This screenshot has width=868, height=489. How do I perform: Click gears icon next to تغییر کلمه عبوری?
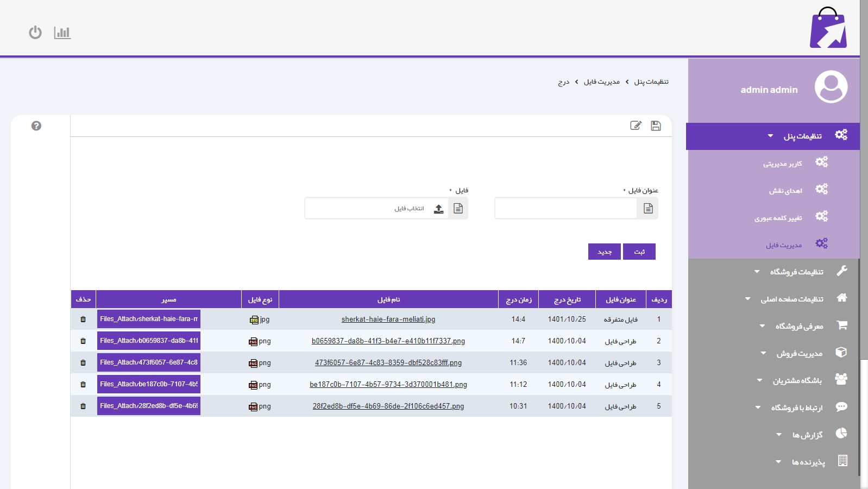click(821, 216)
